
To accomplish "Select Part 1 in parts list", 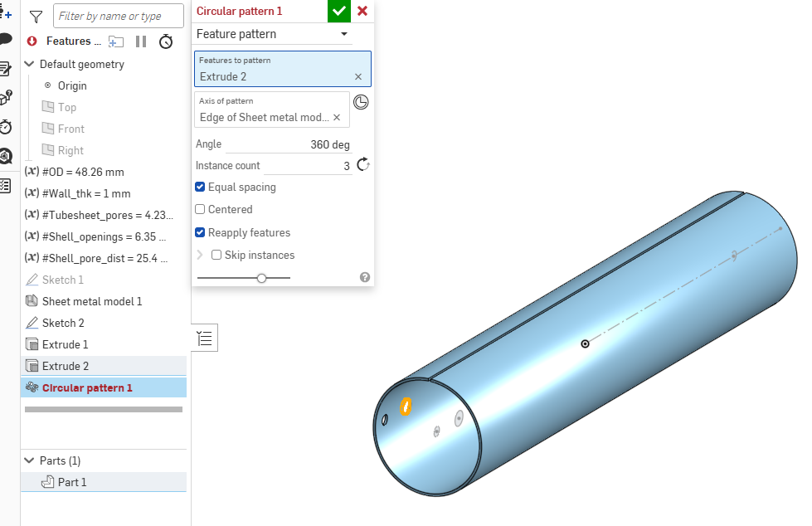I will [104, 482].
